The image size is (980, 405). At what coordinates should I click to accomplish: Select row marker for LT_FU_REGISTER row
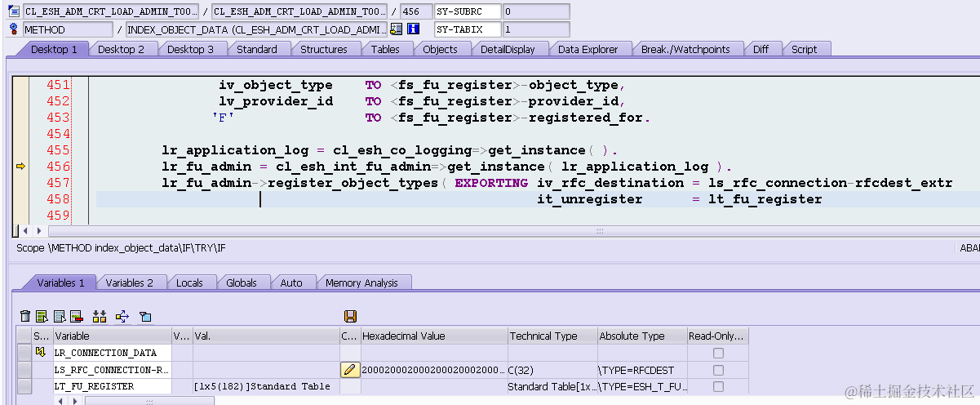point(24,386)
